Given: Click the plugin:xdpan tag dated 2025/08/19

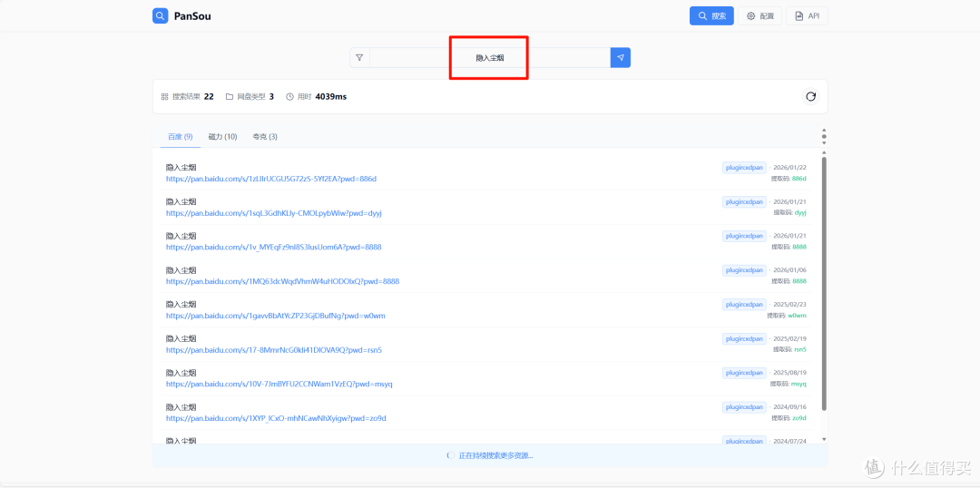Looking at the screenshot, I should coord(744,373).
